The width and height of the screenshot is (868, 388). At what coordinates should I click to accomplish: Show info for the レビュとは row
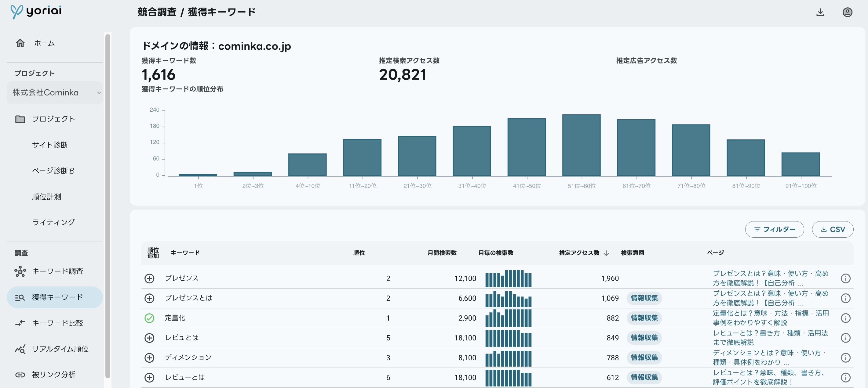(845, 338)
